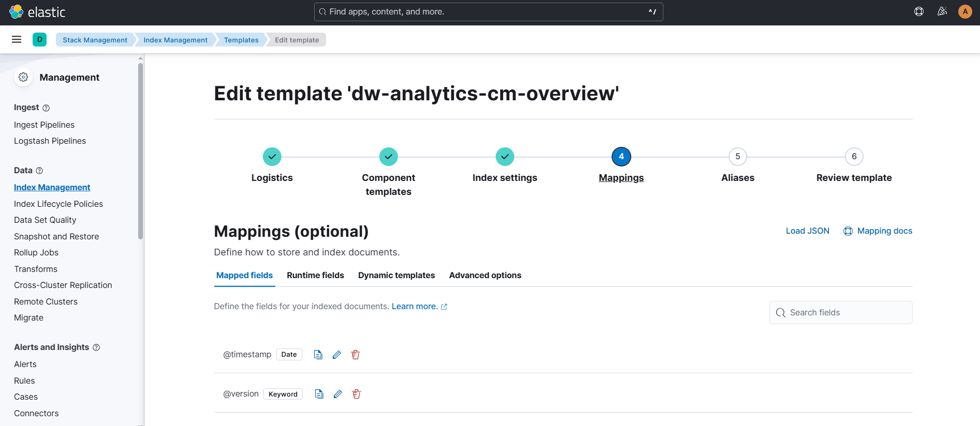This screenshot has height=426, width=980.
Task: Focus the Find apps global search bar
Action: click(x=488, y=12)
